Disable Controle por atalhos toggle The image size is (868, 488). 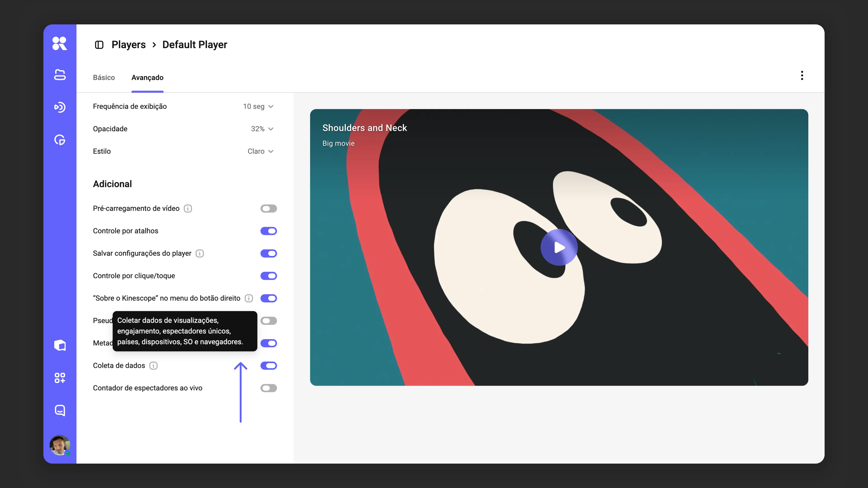tap(269, 231)
